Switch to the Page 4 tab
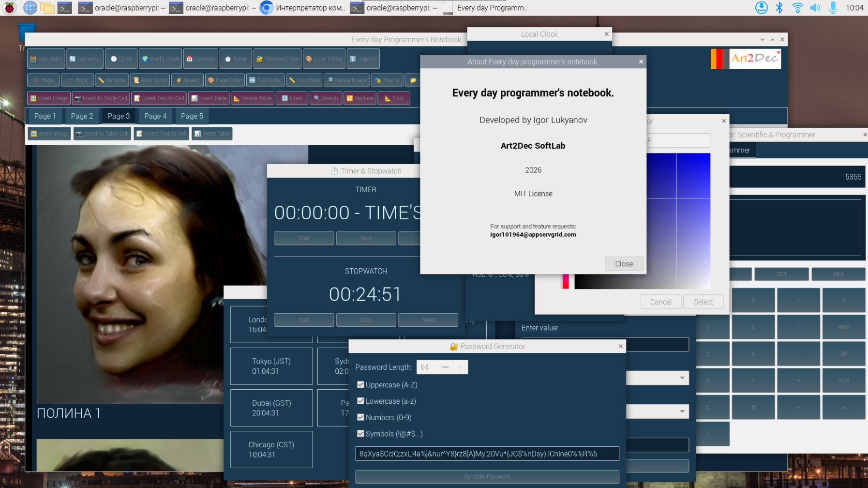The height and width of the screenshot is (488, 868). click(x=155, y=116)
